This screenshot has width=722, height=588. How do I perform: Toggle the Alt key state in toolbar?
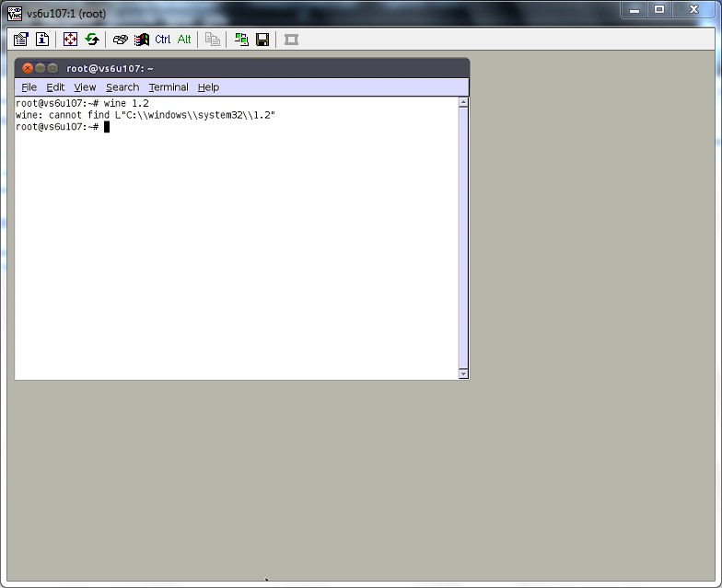(184, 40)
